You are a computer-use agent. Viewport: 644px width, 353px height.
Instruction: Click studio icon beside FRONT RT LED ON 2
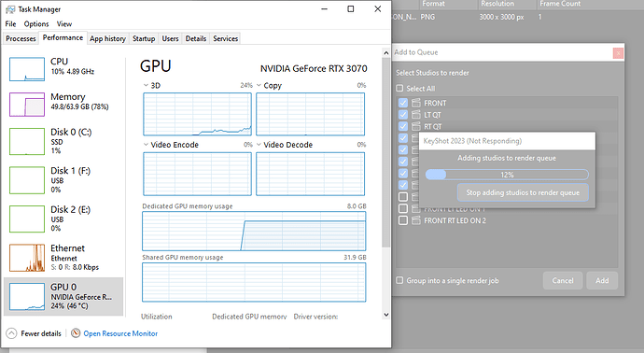pyautogui.click(x=416, y=220)
